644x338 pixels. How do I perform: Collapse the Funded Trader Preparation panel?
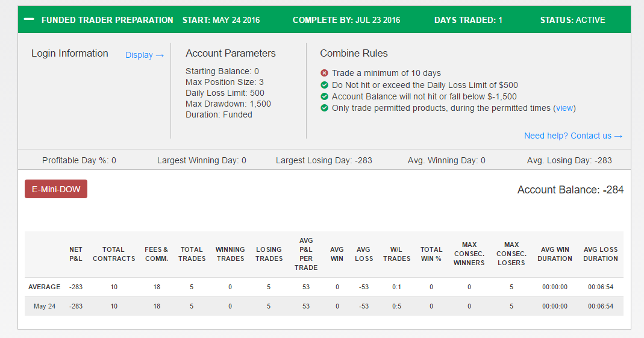point(29,19)
